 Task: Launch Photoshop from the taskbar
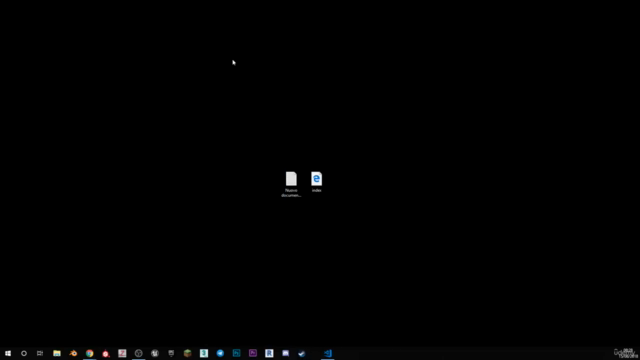[x=236, y=353]
